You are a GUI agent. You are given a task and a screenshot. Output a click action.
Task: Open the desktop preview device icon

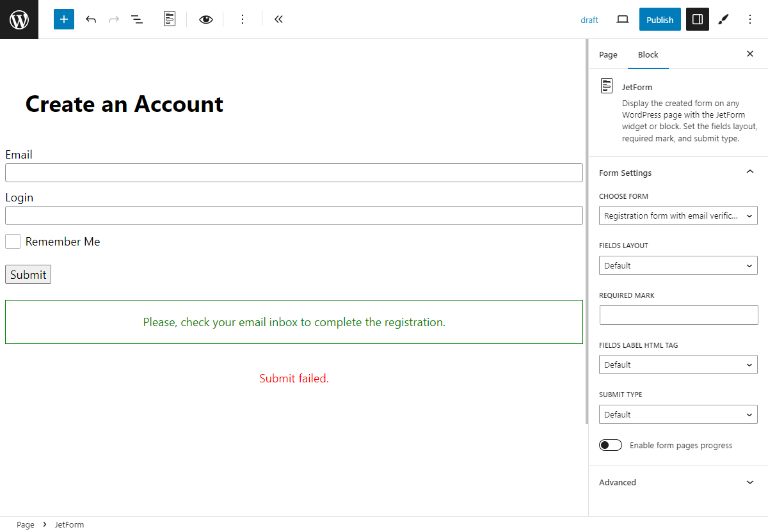tap(622, 19)
